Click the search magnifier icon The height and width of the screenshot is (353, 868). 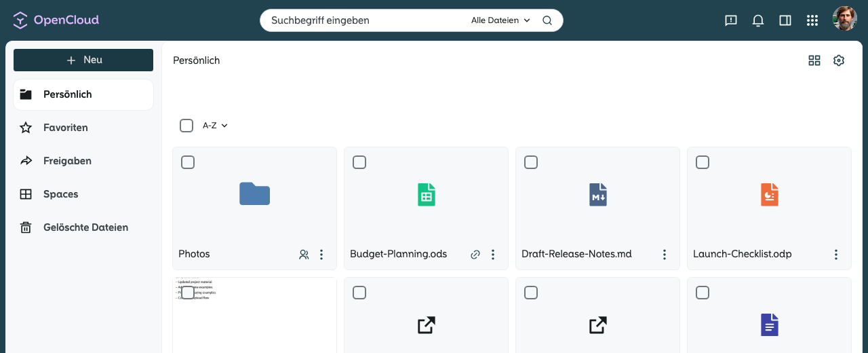pos(547,20)
